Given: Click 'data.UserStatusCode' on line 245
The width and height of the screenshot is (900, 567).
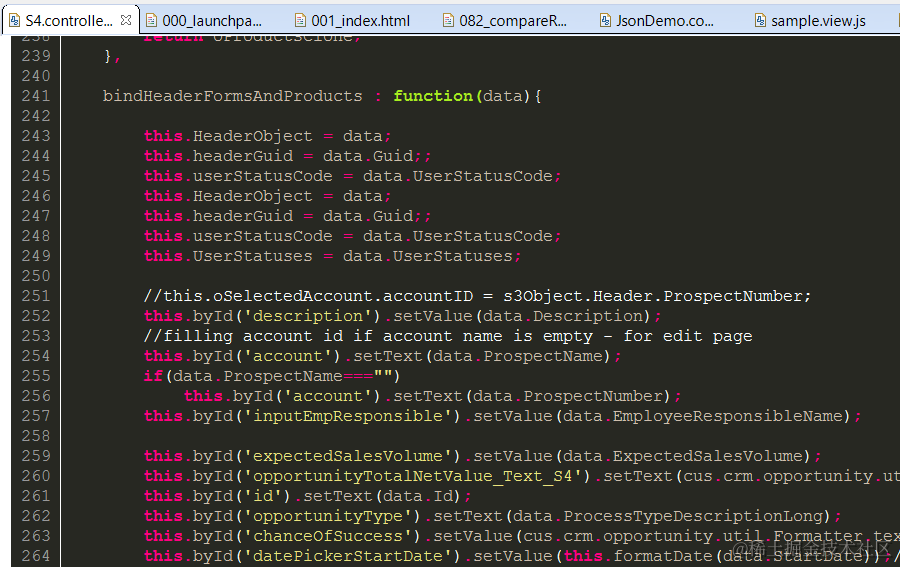Looking at the screenshot, I should (457, 176).
